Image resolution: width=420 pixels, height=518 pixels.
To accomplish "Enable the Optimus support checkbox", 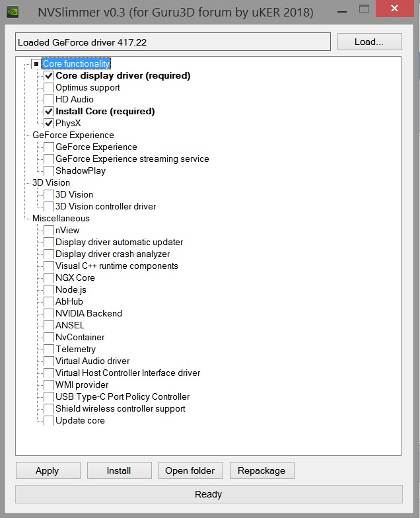I will [x=49, y=87].
